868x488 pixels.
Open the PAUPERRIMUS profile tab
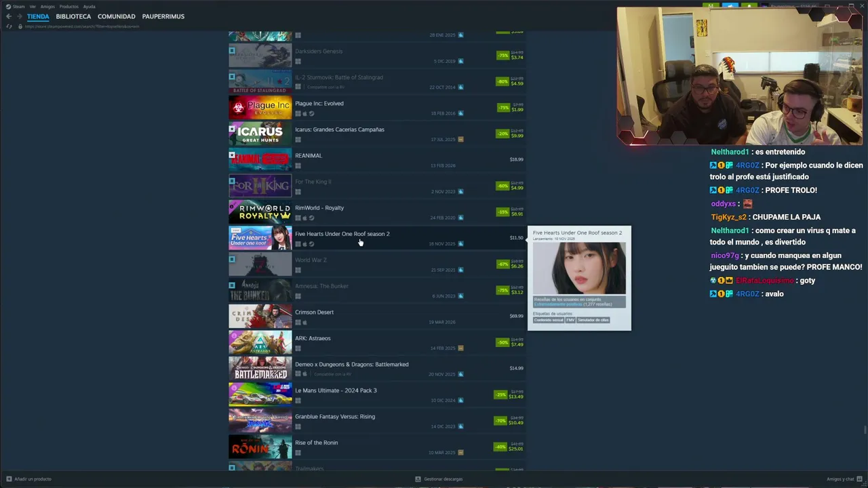pos(163,16)
